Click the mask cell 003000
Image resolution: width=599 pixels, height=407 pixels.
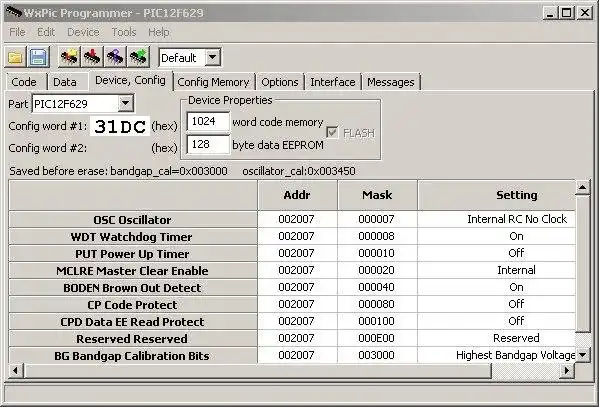(377, 355)
